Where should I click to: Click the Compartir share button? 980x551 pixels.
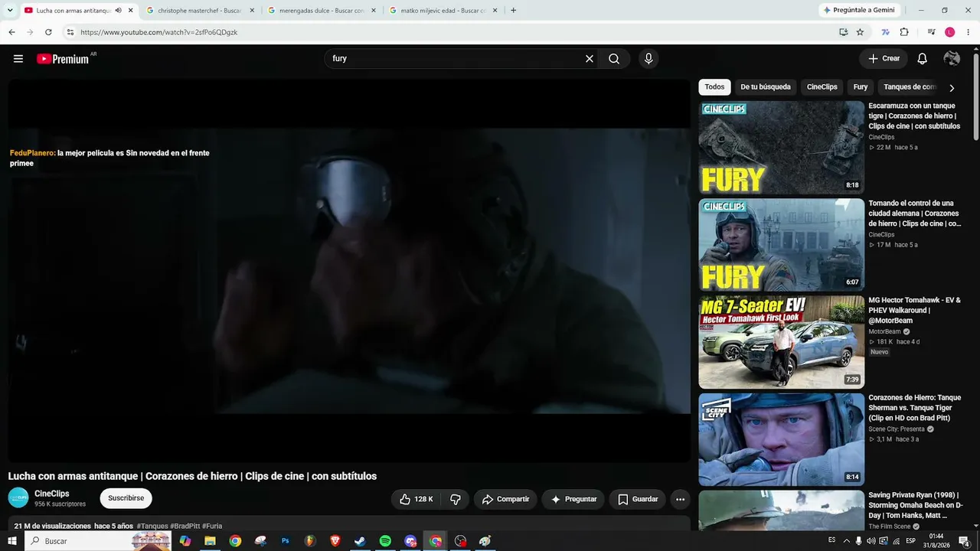click(x=505, y=499)
